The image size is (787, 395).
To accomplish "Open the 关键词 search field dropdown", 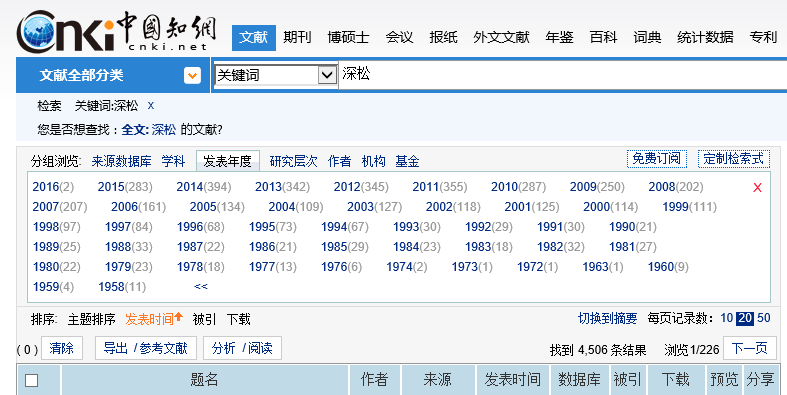I will [327, 75].
